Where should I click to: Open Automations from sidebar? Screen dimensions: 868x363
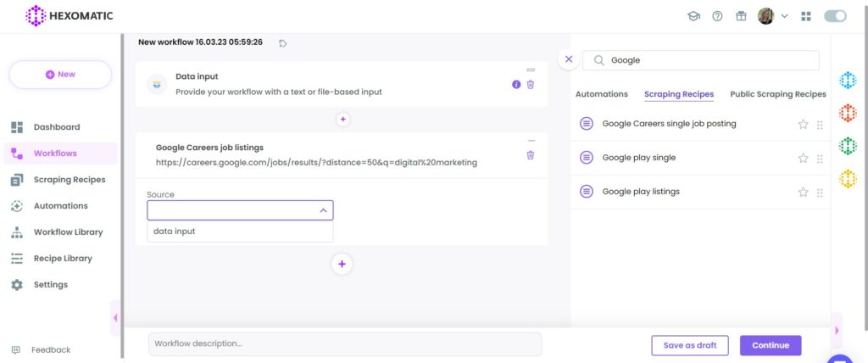coord(60,205)
